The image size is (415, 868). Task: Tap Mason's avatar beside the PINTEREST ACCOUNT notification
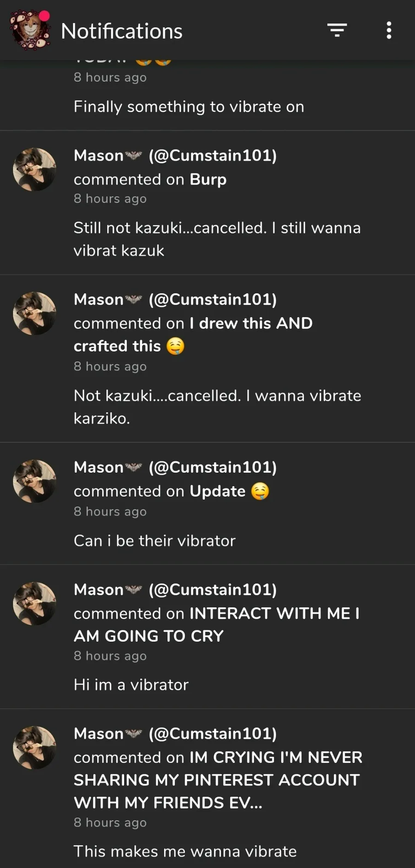pyautogui.click(x=35, y=748)
